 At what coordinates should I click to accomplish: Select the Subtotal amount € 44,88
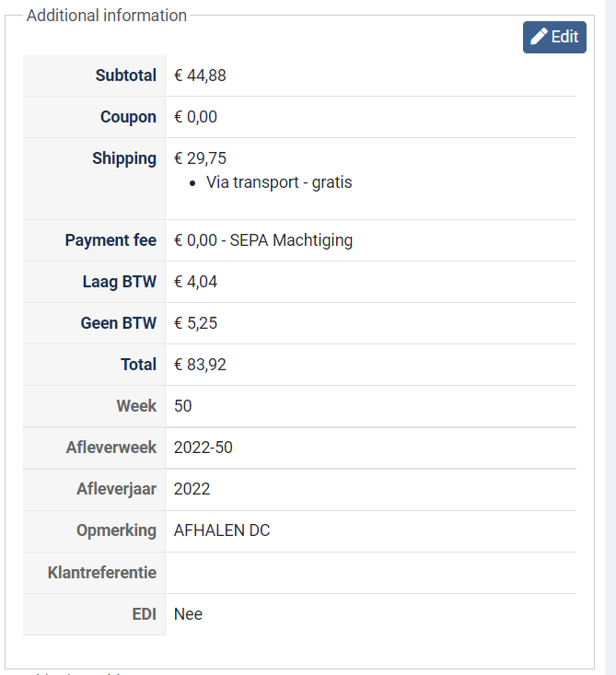(x=200, y=76)
